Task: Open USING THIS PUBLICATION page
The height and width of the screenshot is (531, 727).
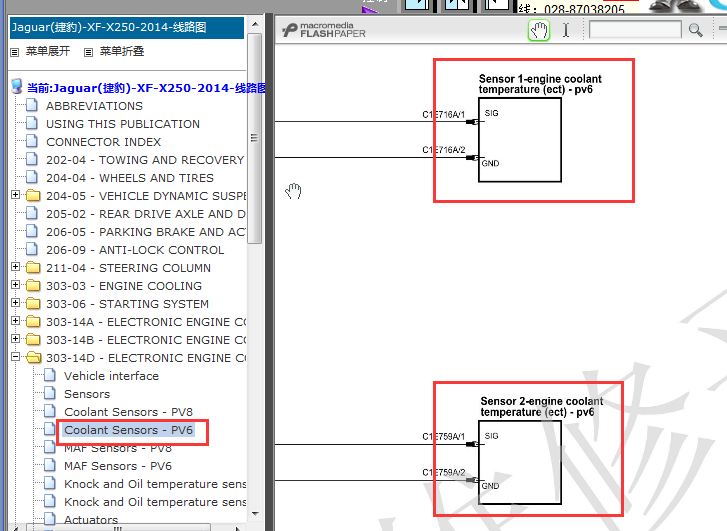Action: [x=123, y=124]
